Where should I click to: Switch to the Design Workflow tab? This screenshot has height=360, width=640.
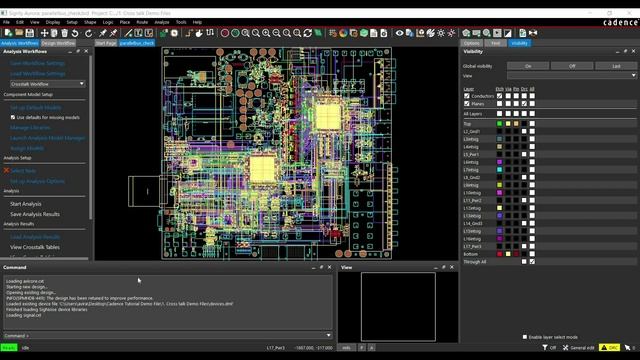point(58,43)
